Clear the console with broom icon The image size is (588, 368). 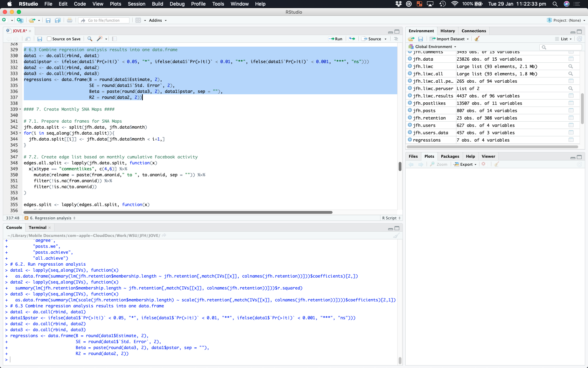[396, 236]
